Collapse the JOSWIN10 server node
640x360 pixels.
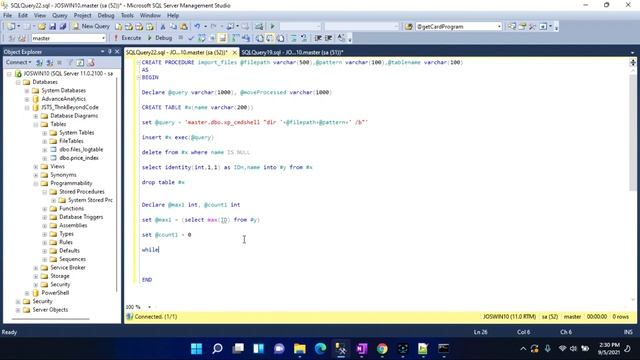(9, 74)
